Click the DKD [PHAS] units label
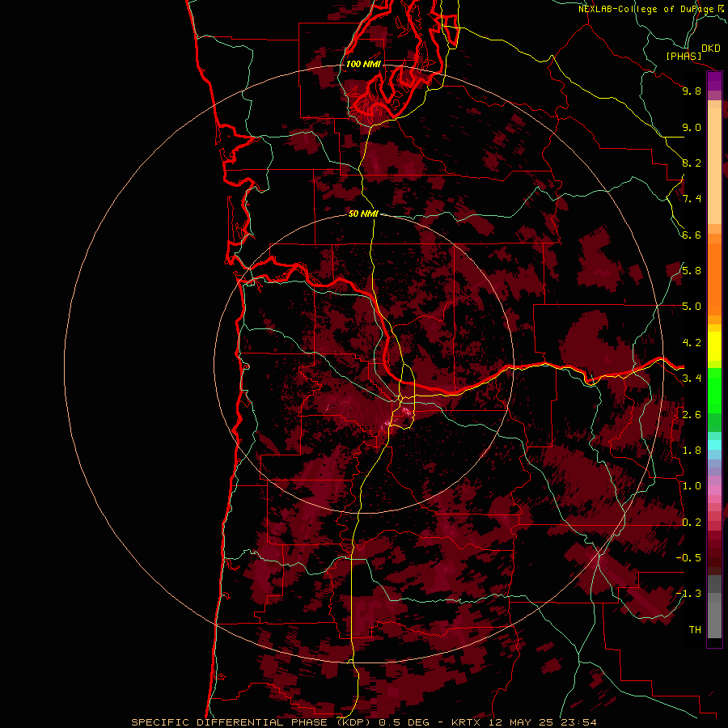Viewport: 728px width, 728px height. click(x=692, y=52)
